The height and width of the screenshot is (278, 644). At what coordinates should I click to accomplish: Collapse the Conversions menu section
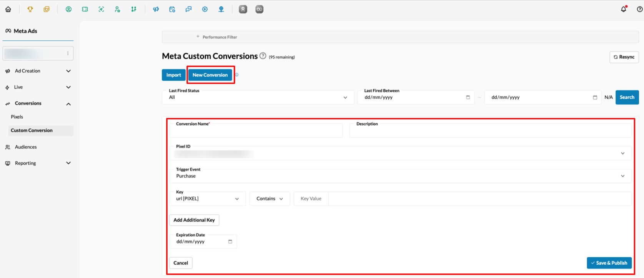(38, 104)
